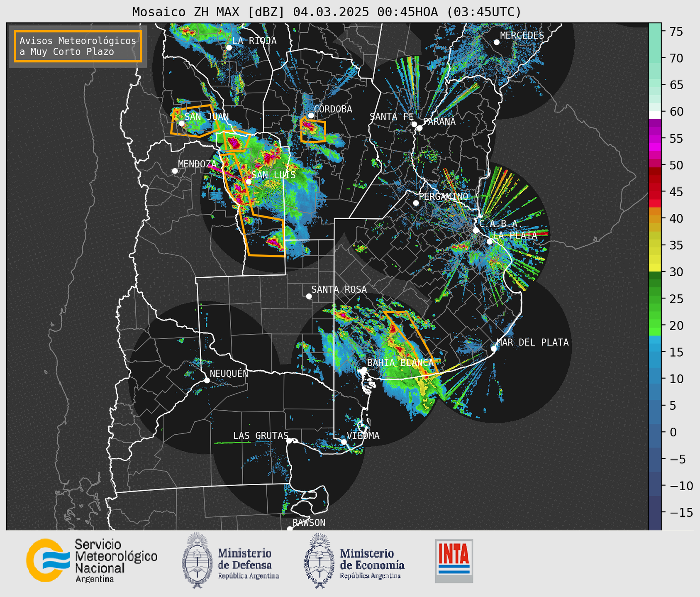Click the Servicio Meteorológico Nacional logo
Screen dimensions: 700x597
click(x=92, y=560)
